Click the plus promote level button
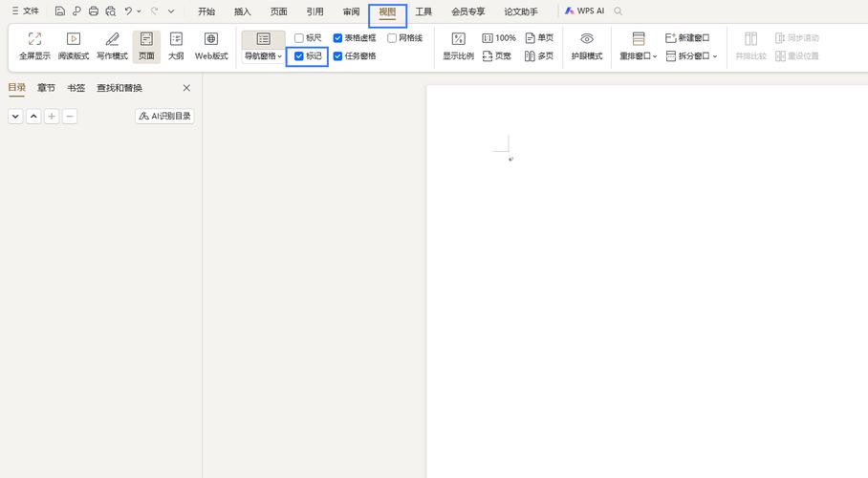 click(x=52, y=117)
